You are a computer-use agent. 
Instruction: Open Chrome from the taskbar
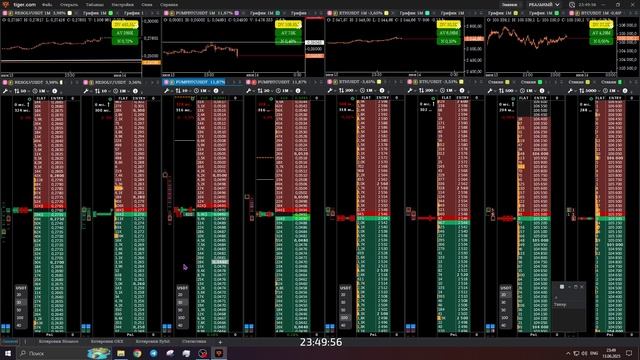(x=137, y=353)
